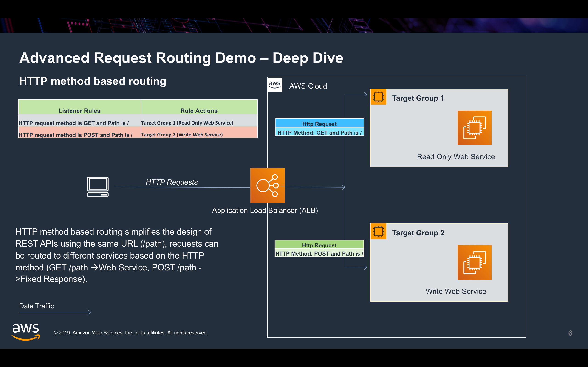Click the Application Load Balancer icon
Image resolution: width=588 pixels, height=367 pixels.
click(x=267, y=185)
